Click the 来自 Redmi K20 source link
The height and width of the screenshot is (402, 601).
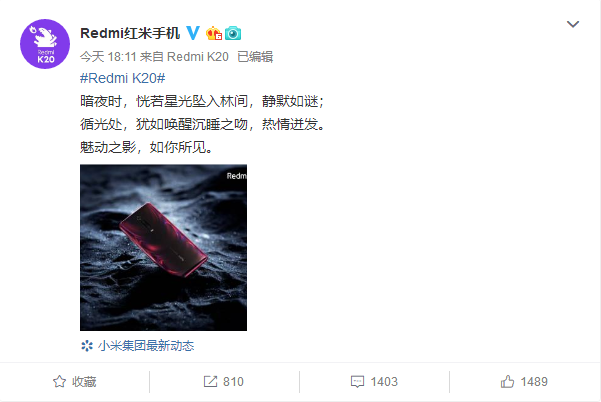184,57
